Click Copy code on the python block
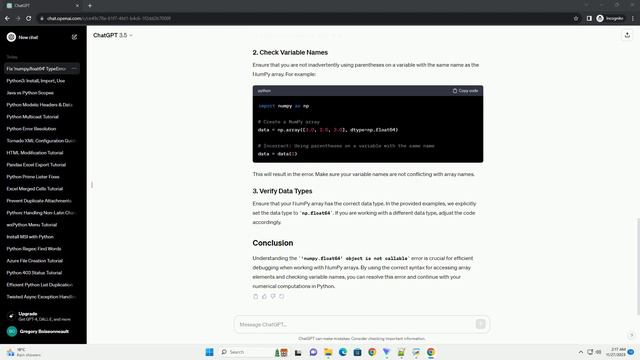 click(x=465, y=91)
